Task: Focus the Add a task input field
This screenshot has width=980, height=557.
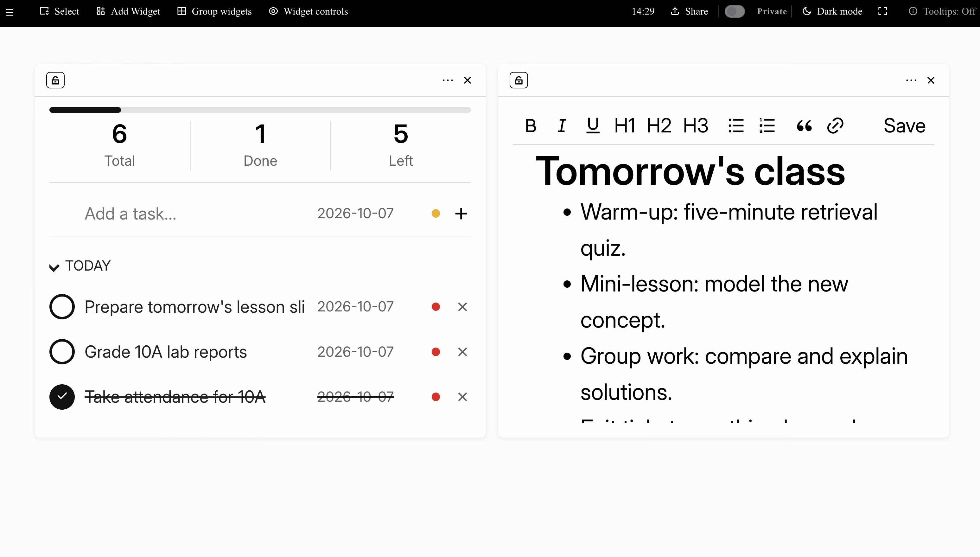Action: 195,214
